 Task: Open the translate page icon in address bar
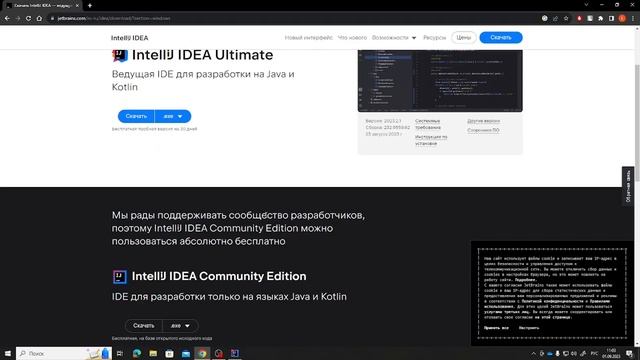click(x=544, y=18)
